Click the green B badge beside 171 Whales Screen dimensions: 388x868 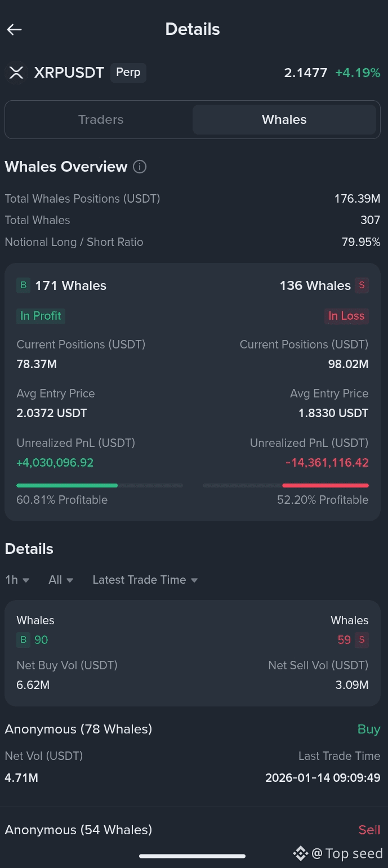(23, 285)
